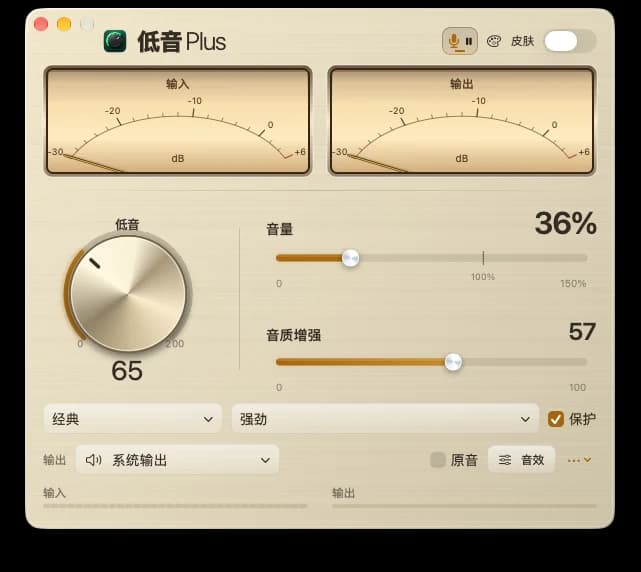Minimize the window with yellow button
Viewport: 641px width, 572px height.
click(64, 24)
